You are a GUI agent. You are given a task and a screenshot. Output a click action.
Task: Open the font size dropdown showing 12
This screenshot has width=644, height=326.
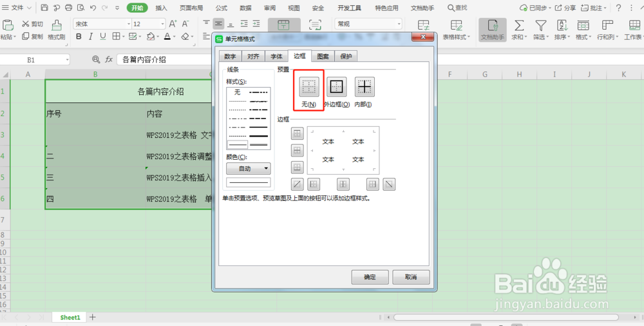click(x=163, y=24)
